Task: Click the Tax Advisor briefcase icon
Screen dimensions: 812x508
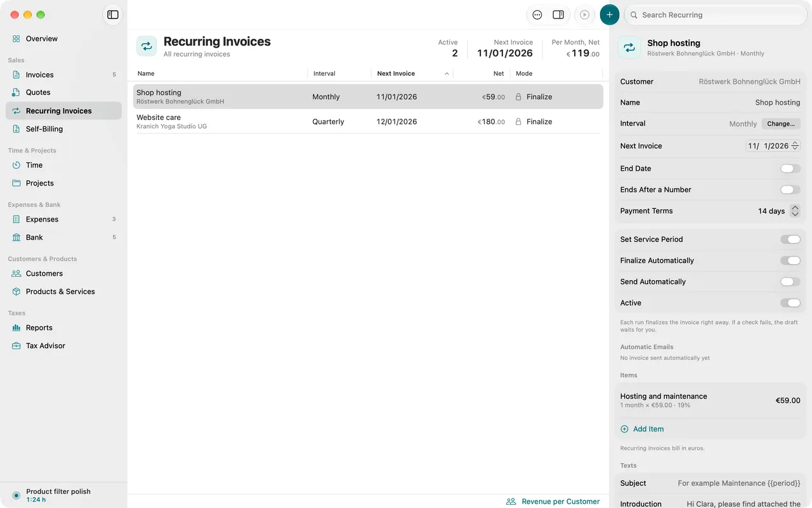Action: click(16, 346)
